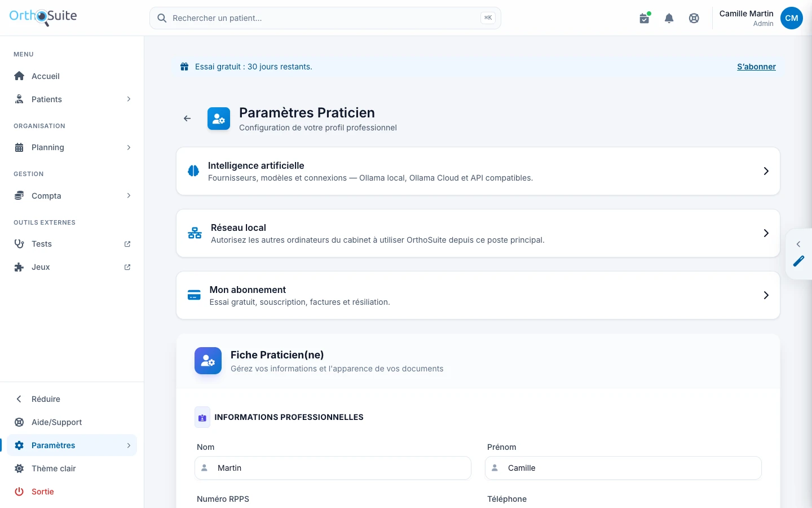The image size is (812, 508).
Task: Click the Intelligence artificielle title
Action: [x=256, y=165]
